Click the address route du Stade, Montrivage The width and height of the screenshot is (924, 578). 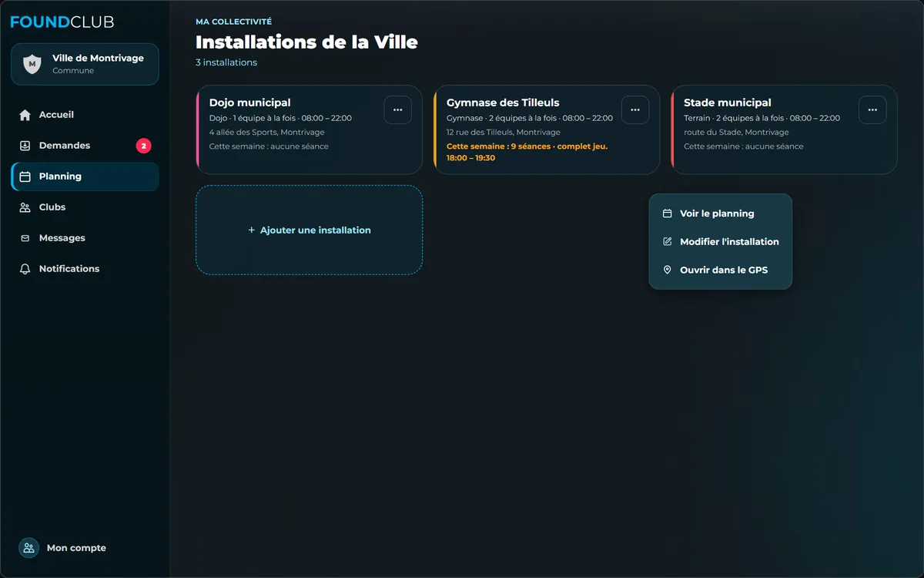click(x=736, y=133)
